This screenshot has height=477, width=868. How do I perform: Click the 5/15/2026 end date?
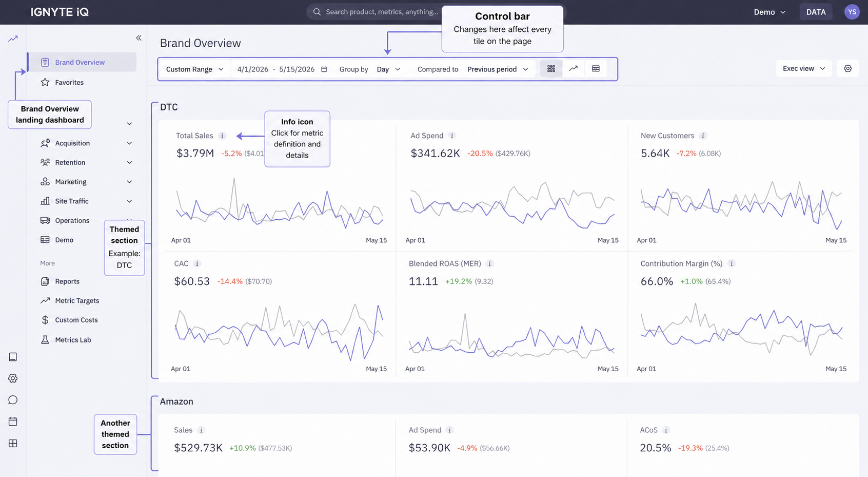tap(297, 69)
